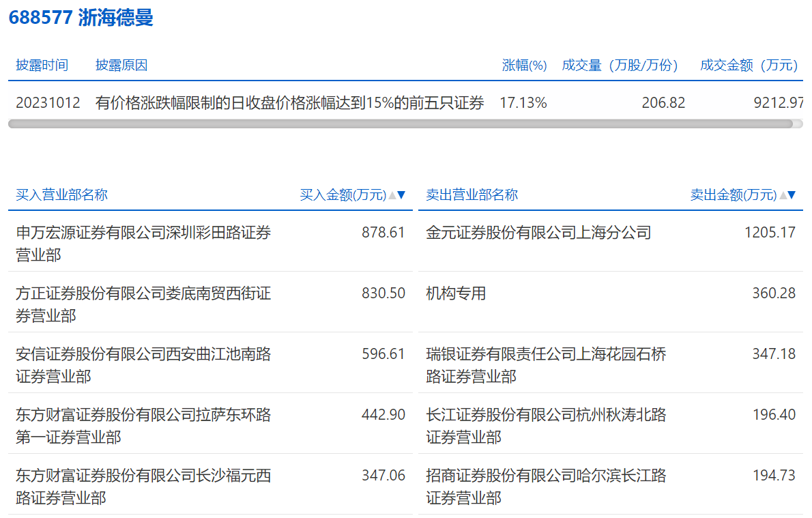Screen dimensions: 812x518
Task: Select 招商证券哈尔滨长江路证券营业部 row
Action: [x=611, y=486]
